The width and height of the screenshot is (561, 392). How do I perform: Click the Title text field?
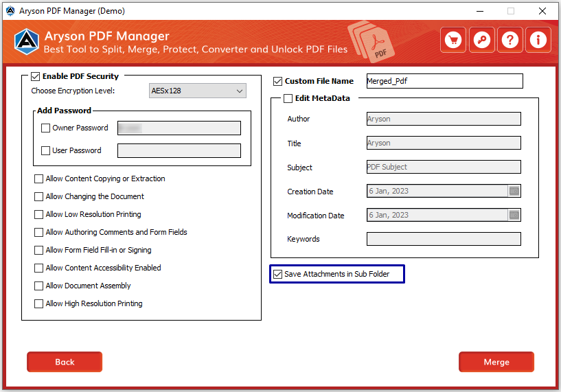[x=444, y=143]
